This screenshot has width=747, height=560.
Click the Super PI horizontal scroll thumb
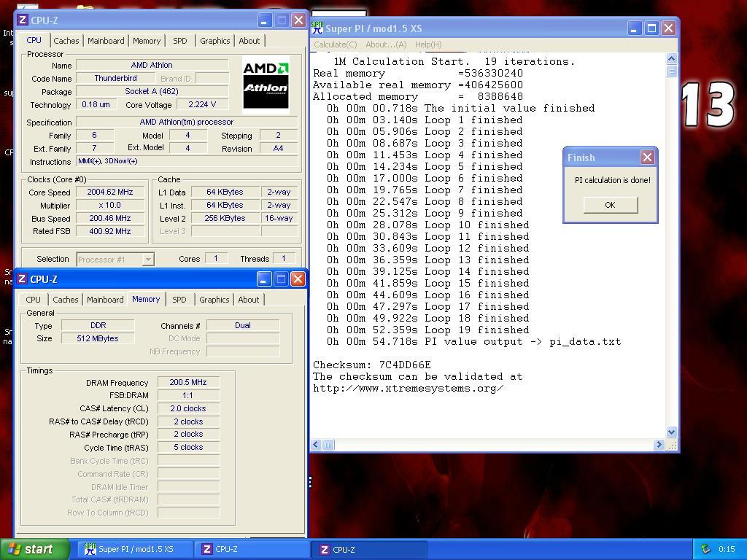click(x=329, y=445)
